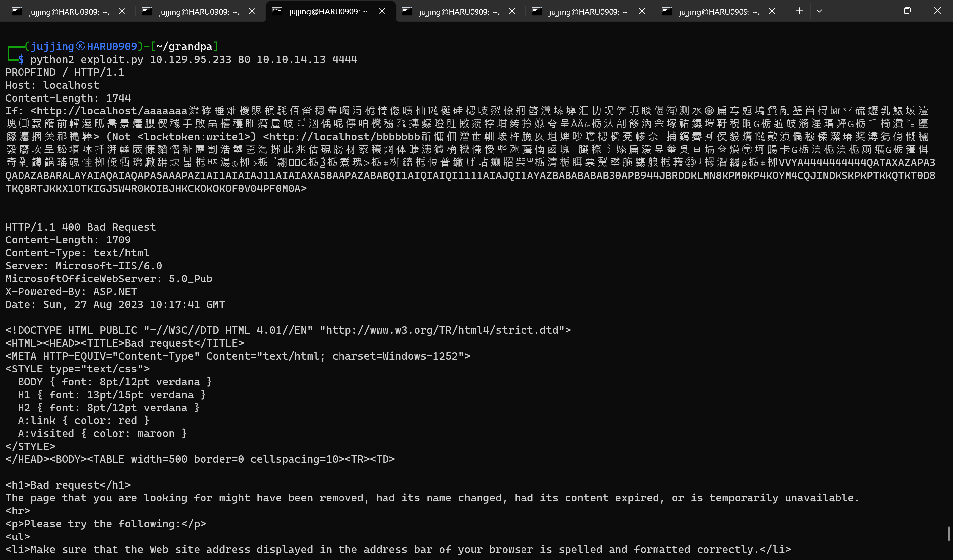Close the active third terminal tab

(x=382, y=11)
